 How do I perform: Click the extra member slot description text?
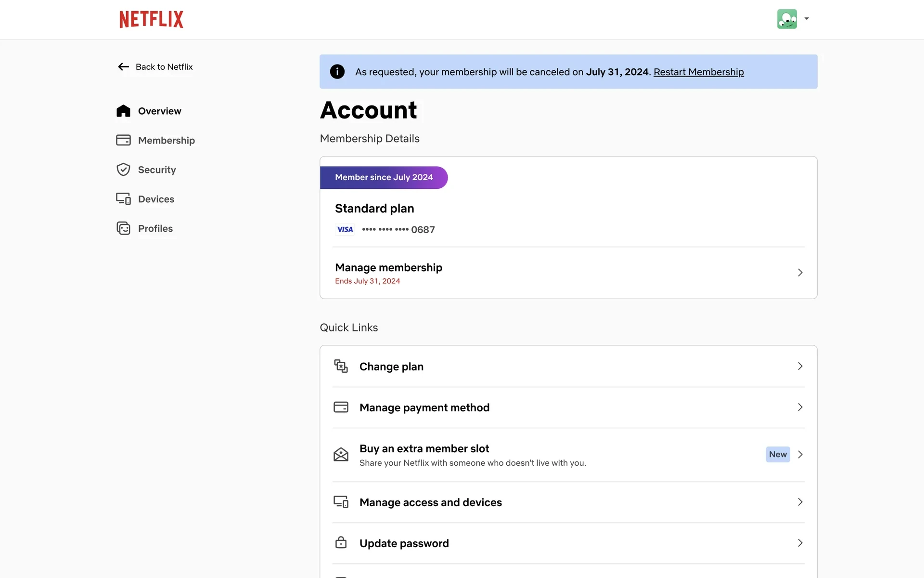(473, 463)
